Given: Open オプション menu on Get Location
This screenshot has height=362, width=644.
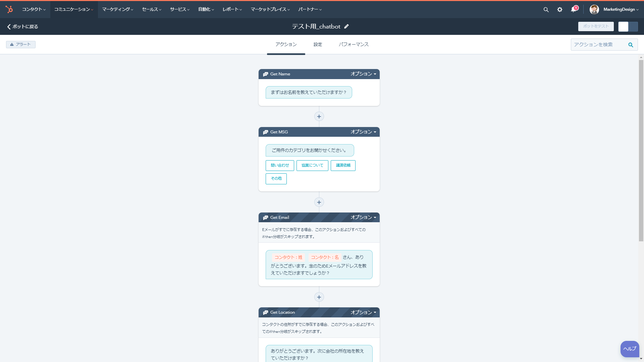Looking at the screenshot, I should [363, 312].
